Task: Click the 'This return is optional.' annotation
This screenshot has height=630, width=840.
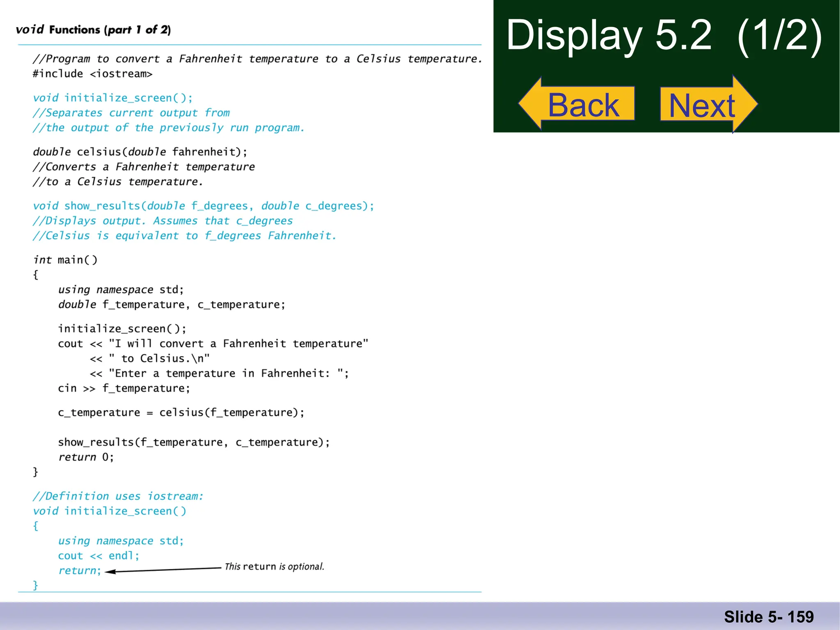Action: (274, 566)
